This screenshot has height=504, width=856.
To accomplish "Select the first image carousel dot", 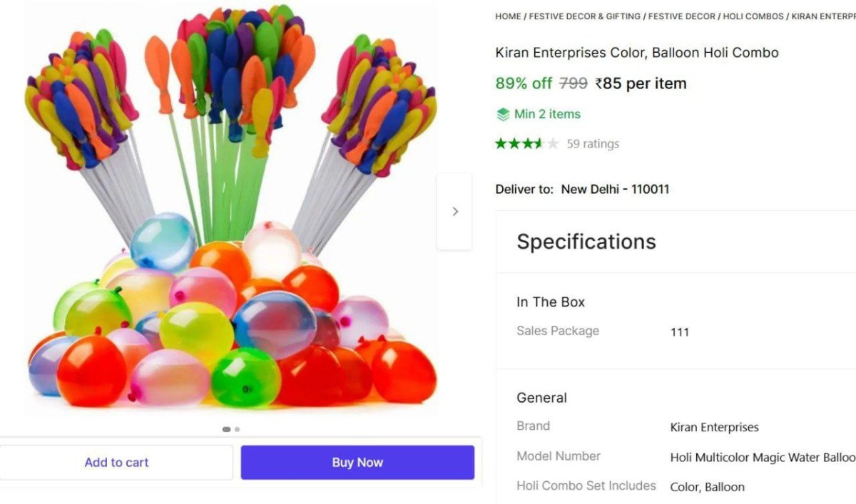I will point(226,429).
